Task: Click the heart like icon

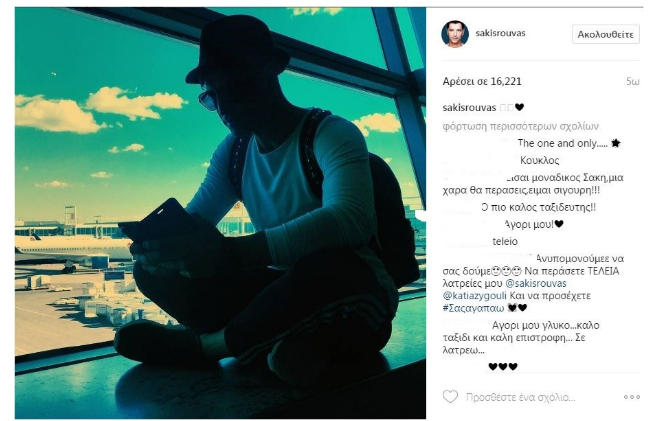Action: pyautogui.click(x=450, y=397)
